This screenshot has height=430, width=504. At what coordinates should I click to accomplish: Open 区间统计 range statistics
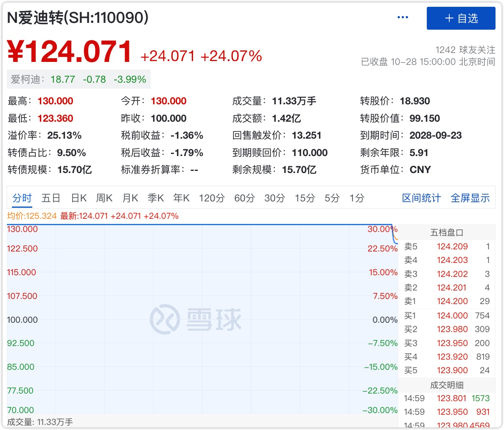[x=421, y=198]
